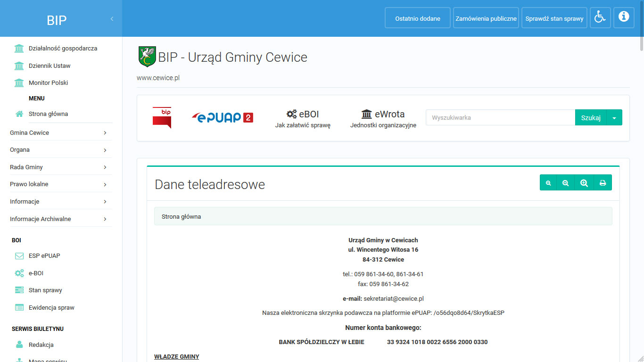Select the smallest text size magnifier

click(548, 183)
